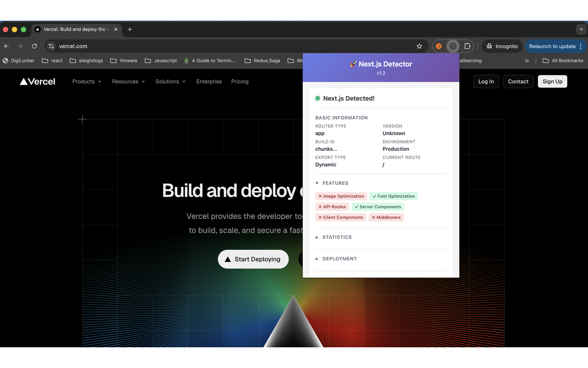Click Relaunch to update button
Image resolution: width=588 pixels, height=368 pixels.
[552, 46]
